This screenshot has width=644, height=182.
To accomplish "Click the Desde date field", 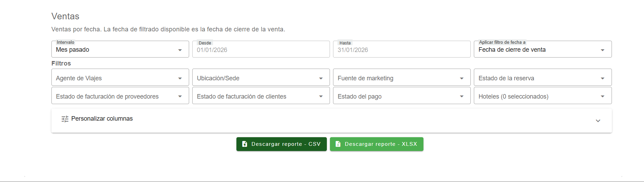I will pyautogui.click(x=261, y=50).
